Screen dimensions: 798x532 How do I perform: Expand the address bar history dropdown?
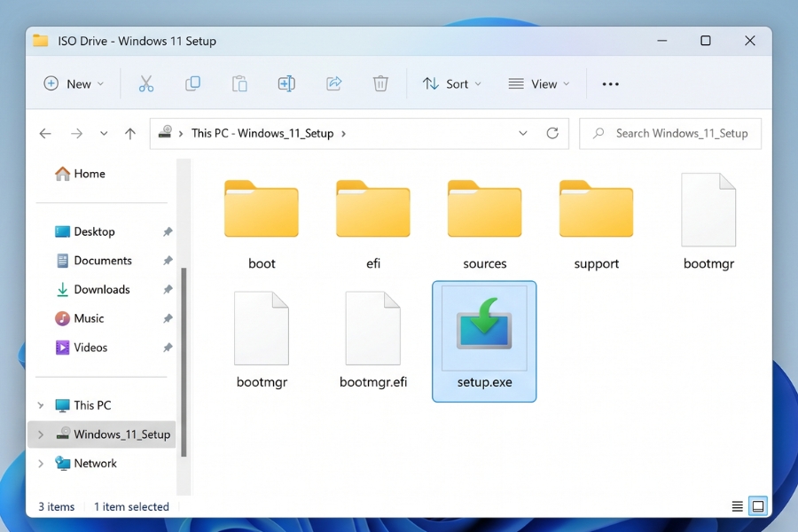[522, 133]
